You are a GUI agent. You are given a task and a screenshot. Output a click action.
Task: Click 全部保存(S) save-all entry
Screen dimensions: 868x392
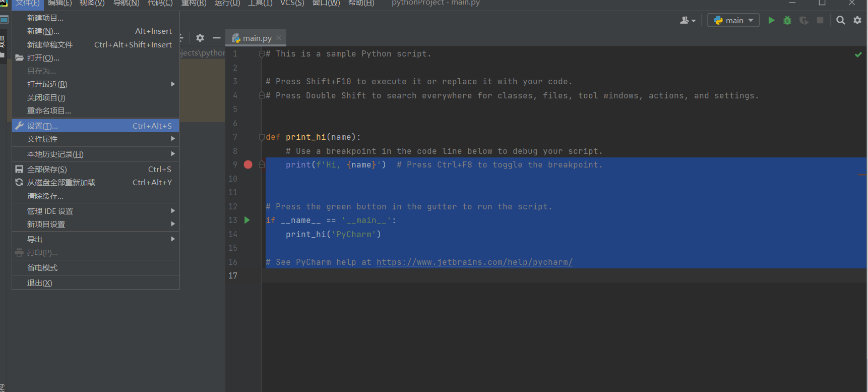click(x=96, y=169)
